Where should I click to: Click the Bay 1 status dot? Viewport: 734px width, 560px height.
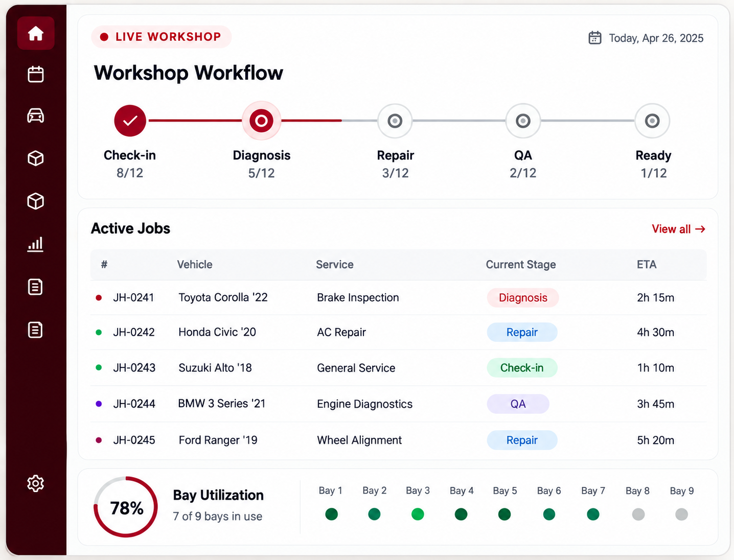click(x=331, y=514)
